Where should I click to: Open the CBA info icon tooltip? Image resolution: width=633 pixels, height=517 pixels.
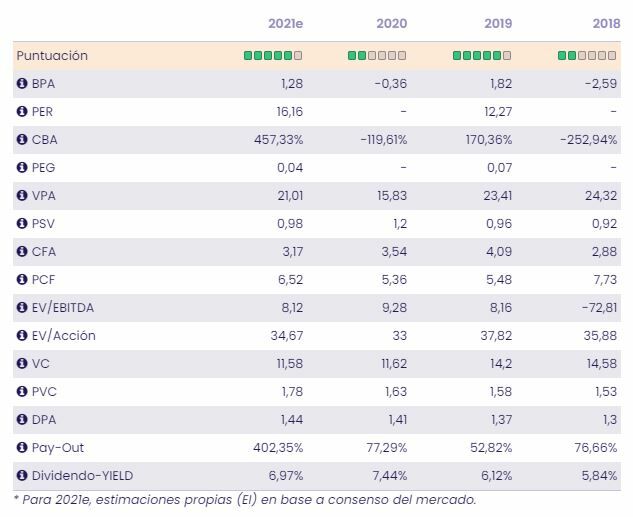click(x=21, y=140)
